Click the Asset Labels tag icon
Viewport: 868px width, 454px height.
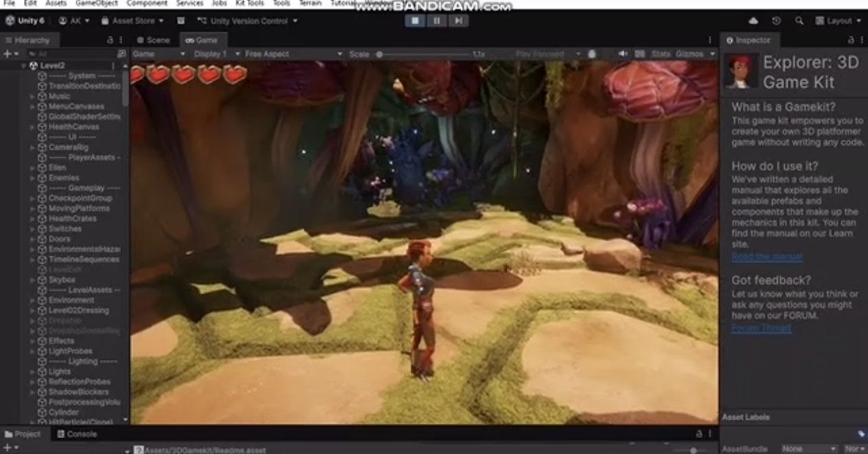861,434
